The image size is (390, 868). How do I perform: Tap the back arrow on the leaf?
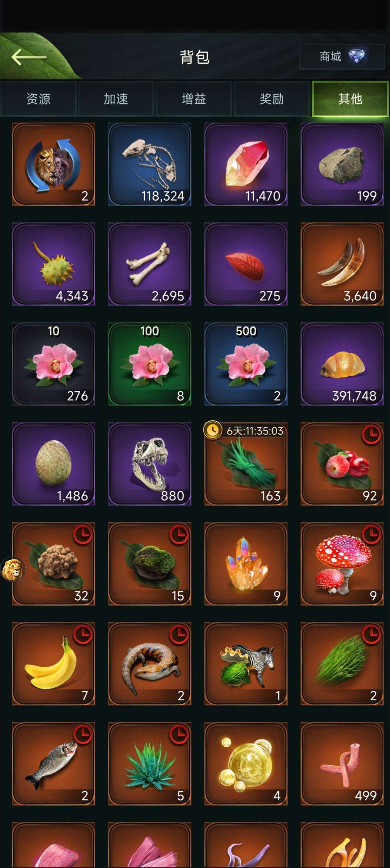29,57
